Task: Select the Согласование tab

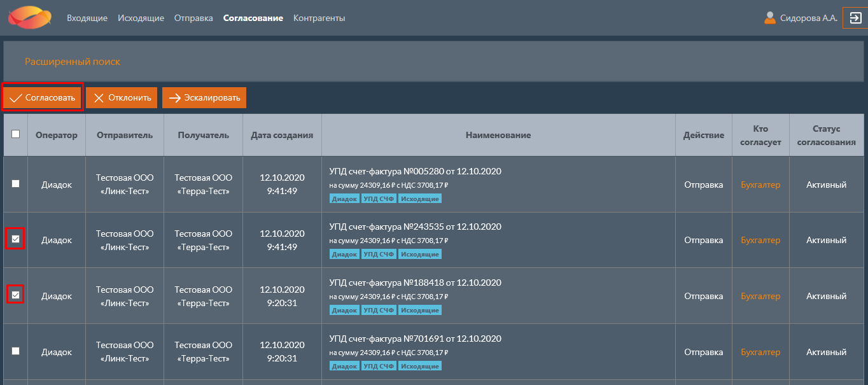Action: 253,18
